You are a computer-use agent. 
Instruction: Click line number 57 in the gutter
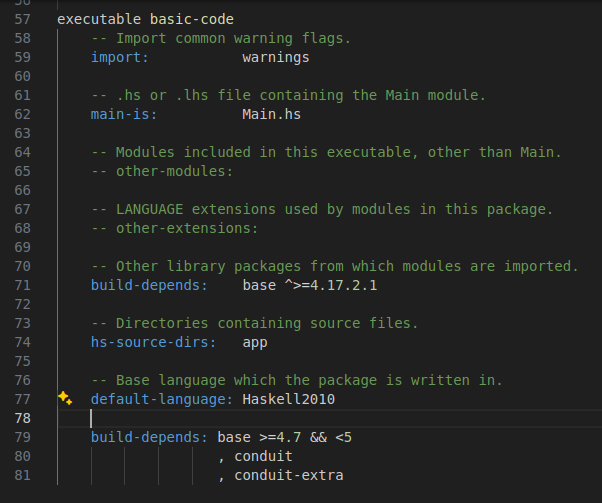coord(24,19)
